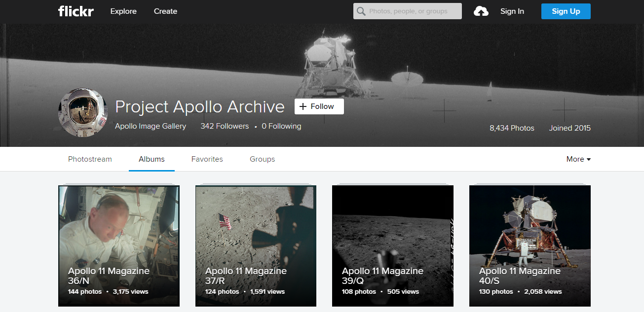Click the search magnifier icon

(361, 11)
